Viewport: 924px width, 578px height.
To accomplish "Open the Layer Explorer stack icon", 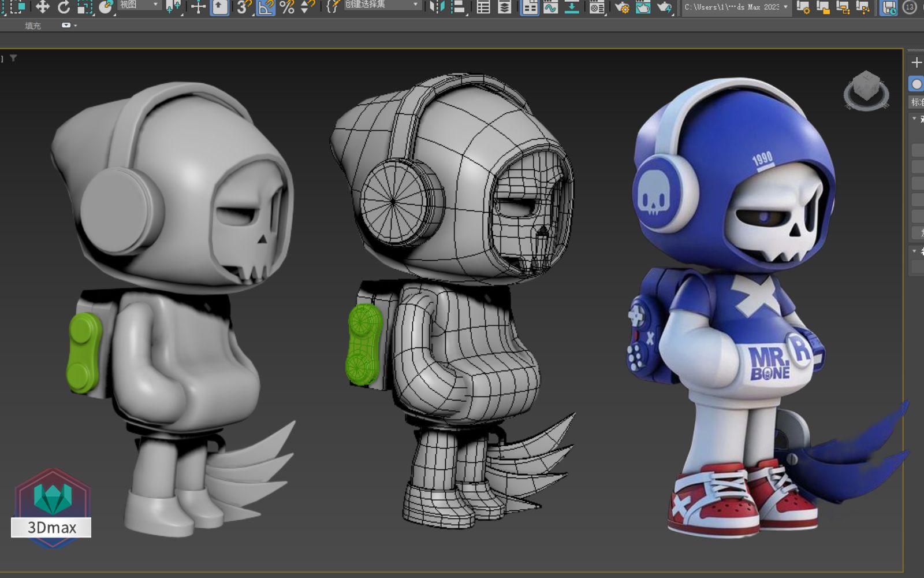I will [x=504, y=7].
